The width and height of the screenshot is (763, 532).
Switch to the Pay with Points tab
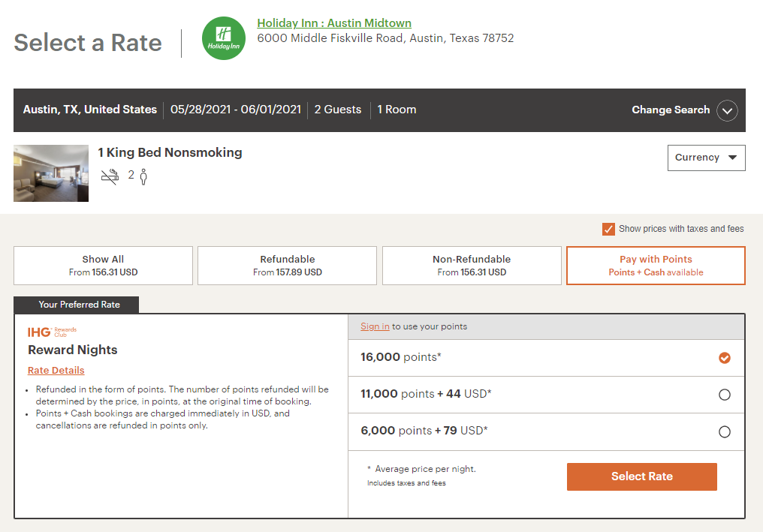point(656,266)
